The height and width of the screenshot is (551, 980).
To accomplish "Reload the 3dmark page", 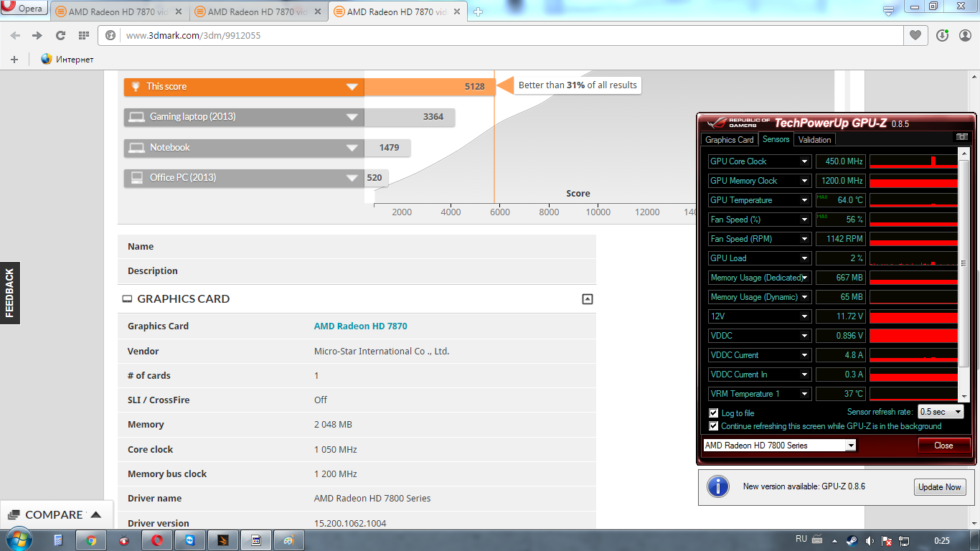I will pos(60,35).
